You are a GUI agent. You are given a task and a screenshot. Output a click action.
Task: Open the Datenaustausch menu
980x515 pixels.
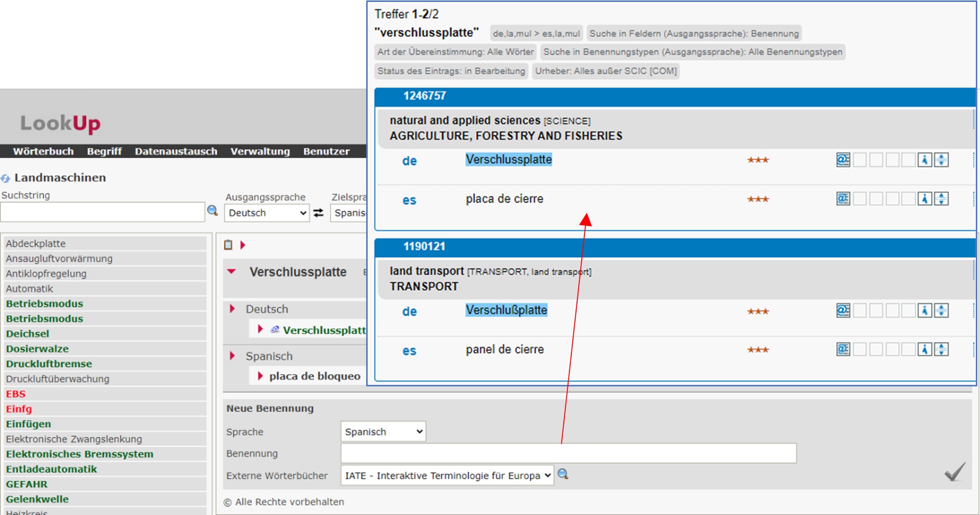(176, 151)
